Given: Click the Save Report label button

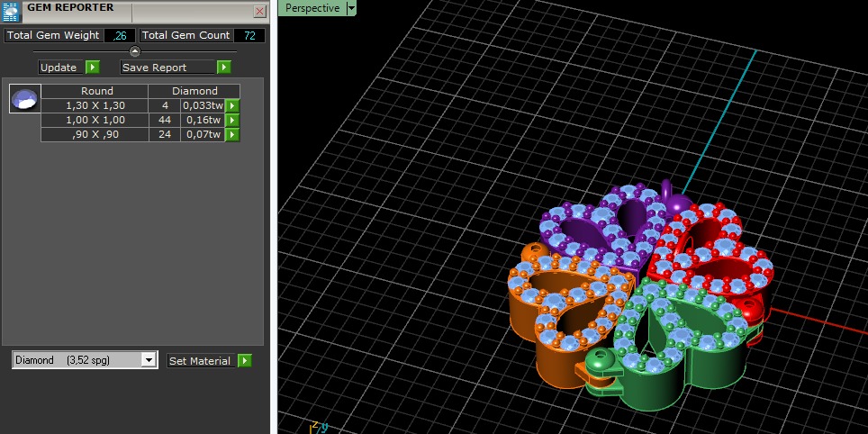Looking at the screenshot, I should (x=167, y=68).
